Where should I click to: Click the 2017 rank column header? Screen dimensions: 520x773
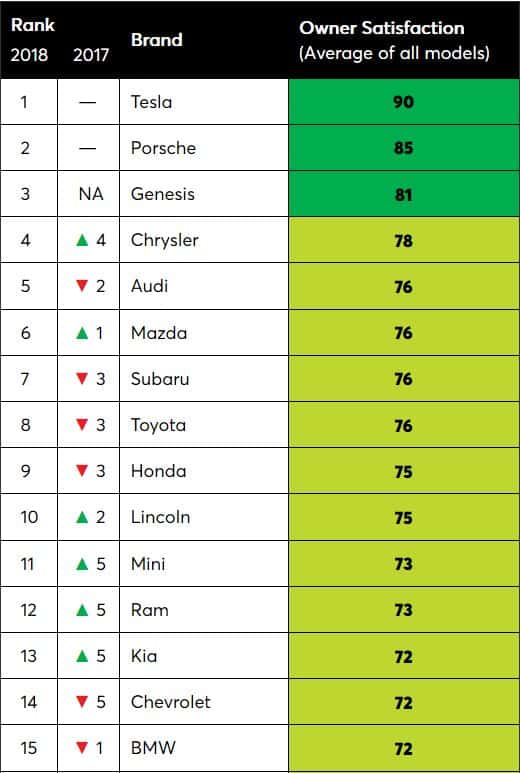pyautogui.click(x=91, y=54)
